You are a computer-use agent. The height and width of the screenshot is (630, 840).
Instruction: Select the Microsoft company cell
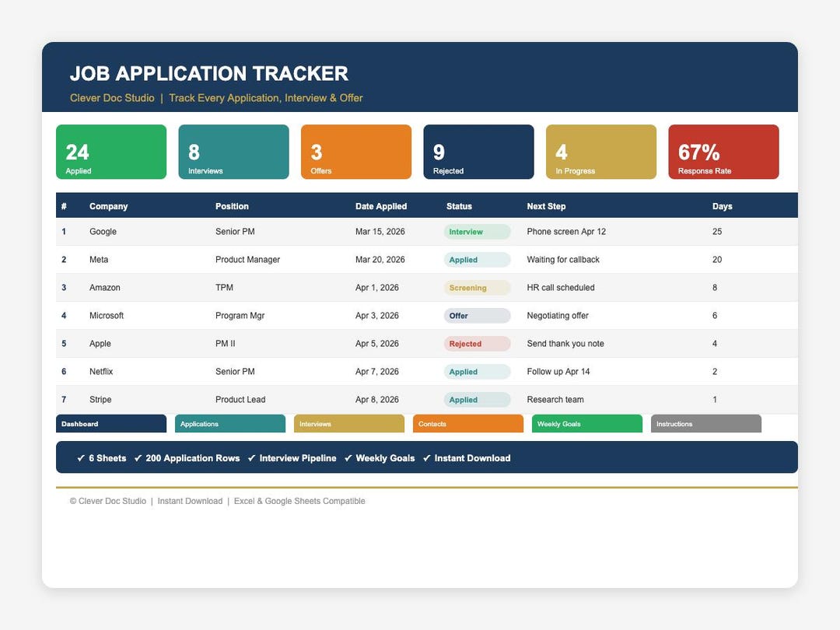pyautogui.click(x=106, y=316)
